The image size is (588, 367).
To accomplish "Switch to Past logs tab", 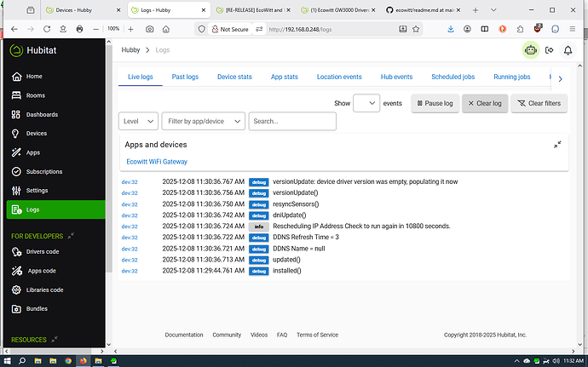I will click(185, 77).
